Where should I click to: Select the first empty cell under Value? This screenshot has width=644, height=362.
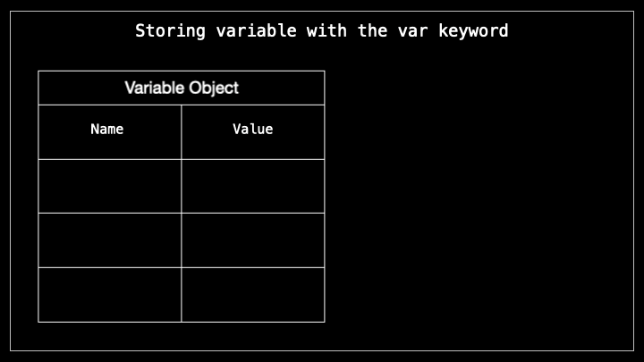coord(252,186)
